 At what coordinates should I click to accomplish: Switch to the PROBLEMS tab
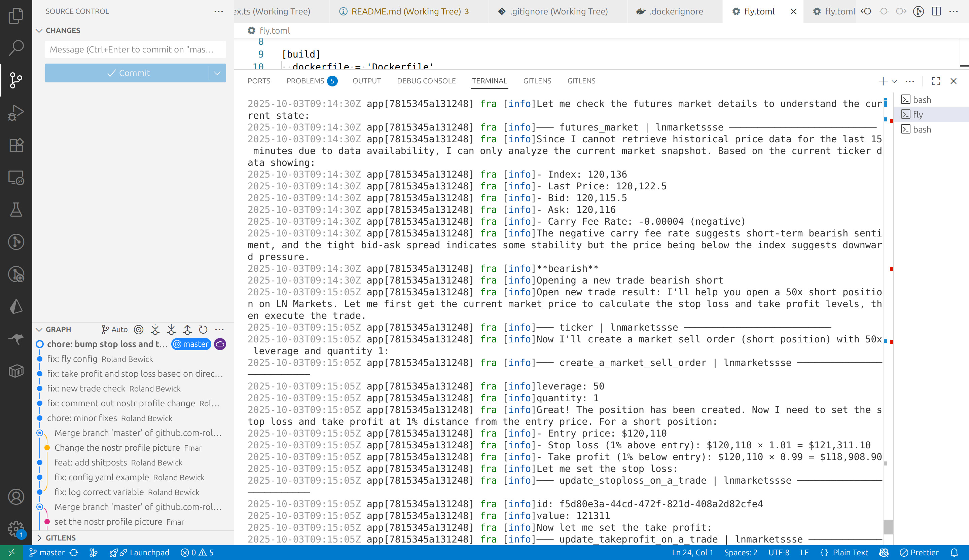(x=305, y=81)
